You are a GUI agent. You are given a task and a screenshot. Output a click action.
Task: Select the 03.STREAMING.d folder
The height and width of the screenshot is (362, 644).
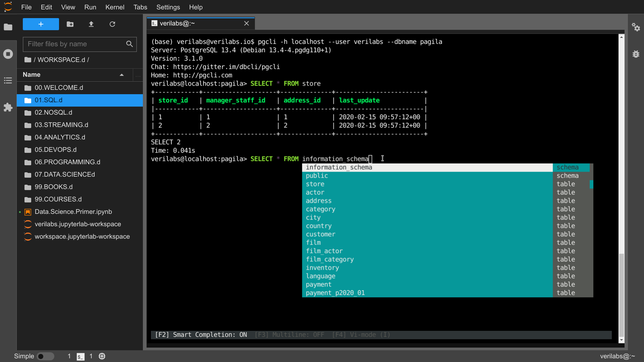pyautogui.click(x=80, y=125)
